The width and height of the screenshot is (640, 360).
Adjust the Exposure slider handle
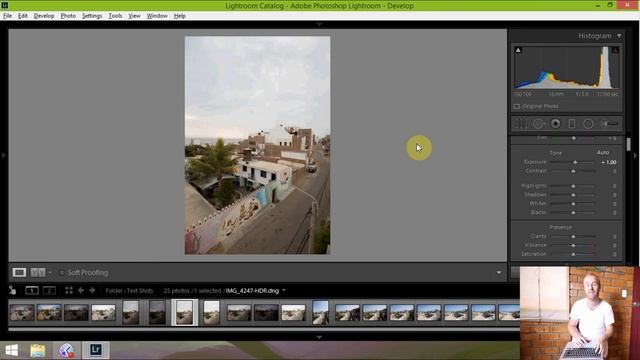click(x=575, y=162)
